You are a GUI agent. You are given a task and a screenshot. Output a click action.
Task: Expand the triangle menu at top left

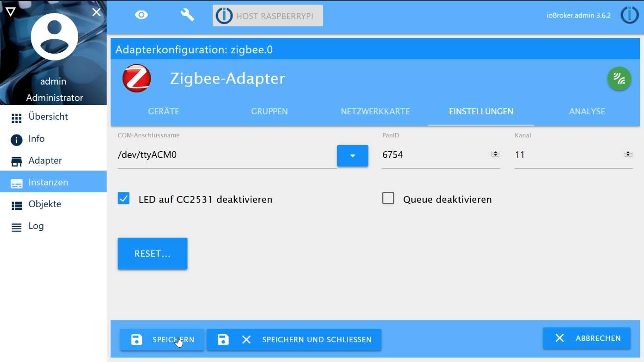[10, 12]
